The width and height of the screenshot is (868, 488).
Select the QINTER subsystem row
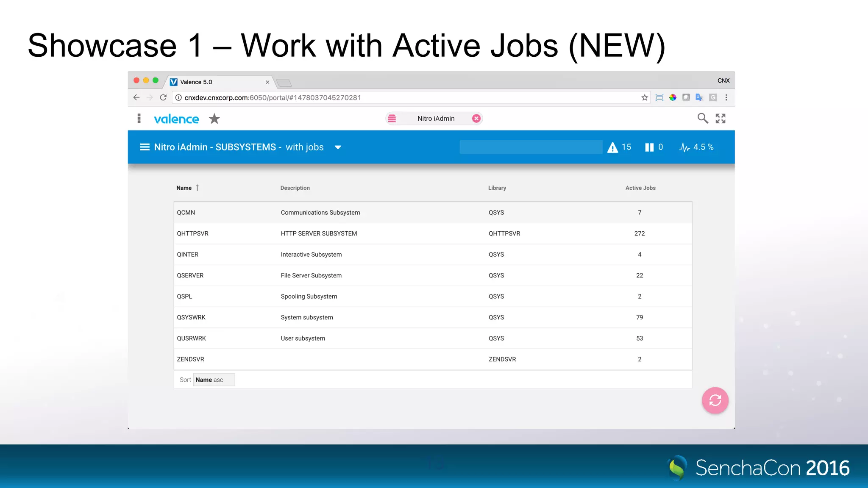pos(433,255)
